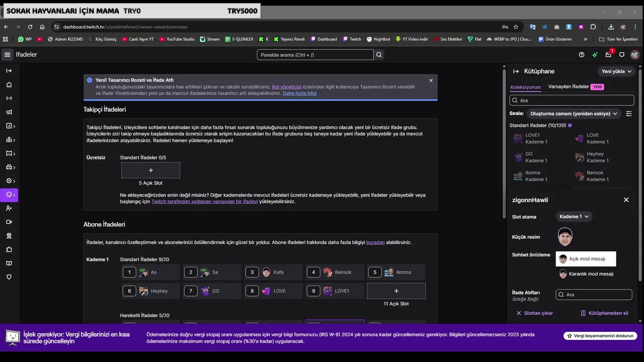Expand the community sidebar chevron

[x=14, y=140]
